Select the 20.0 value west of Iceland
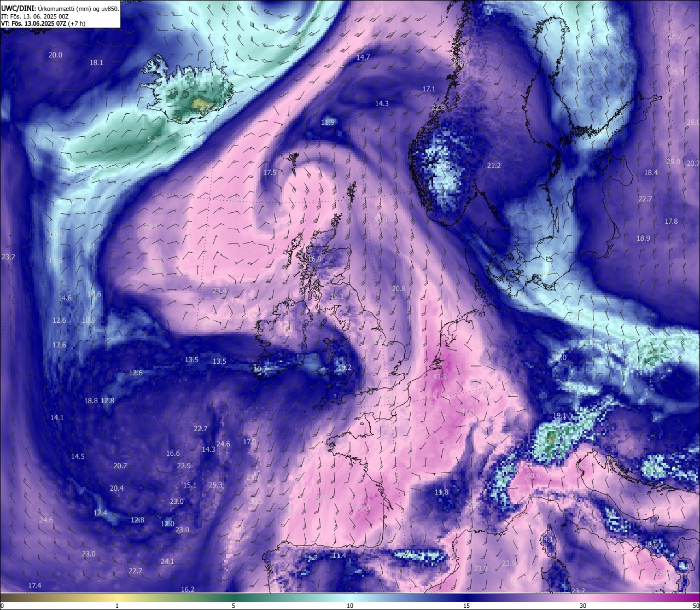This screenshot has width=700, height=610. 55,55
